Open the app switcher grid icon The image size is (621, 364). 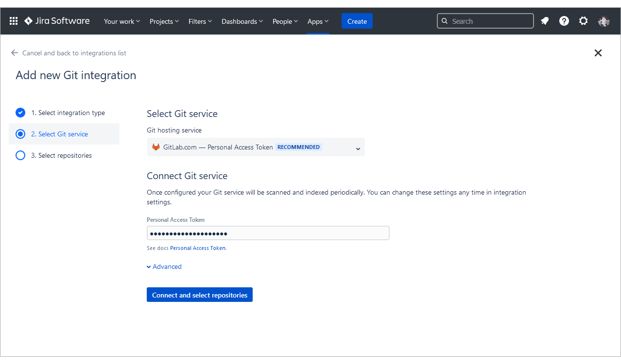coord(14,21)
